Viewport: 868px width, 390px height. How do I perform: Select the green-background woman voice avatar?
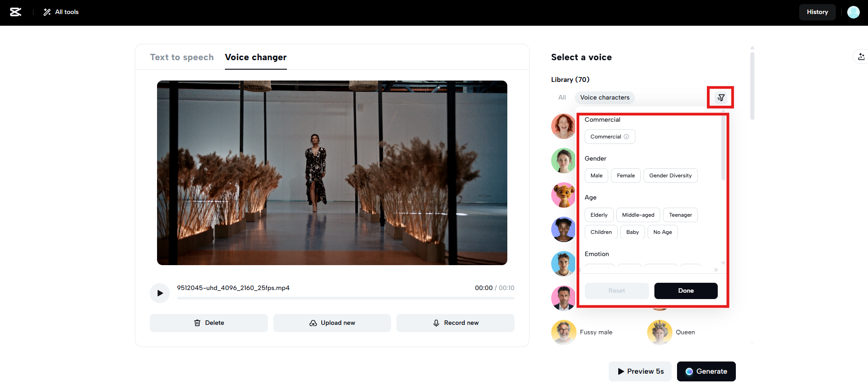563,161
